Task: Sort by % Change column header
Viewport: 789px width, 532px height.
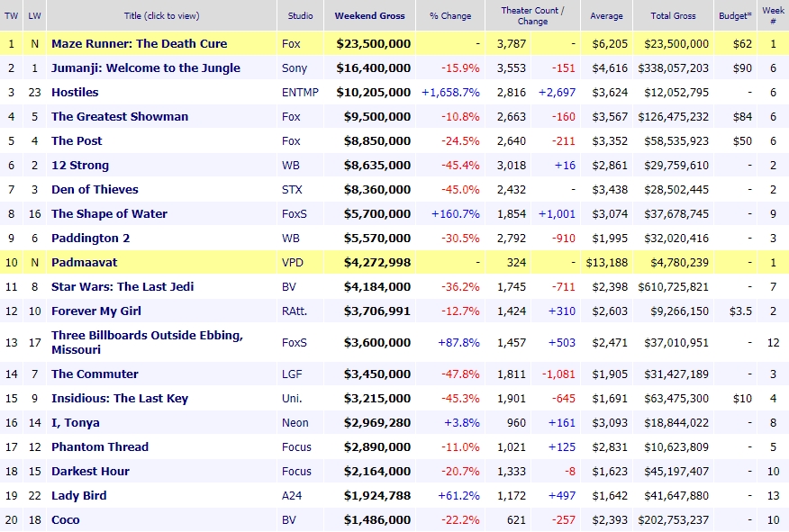Action: (450, 15)
